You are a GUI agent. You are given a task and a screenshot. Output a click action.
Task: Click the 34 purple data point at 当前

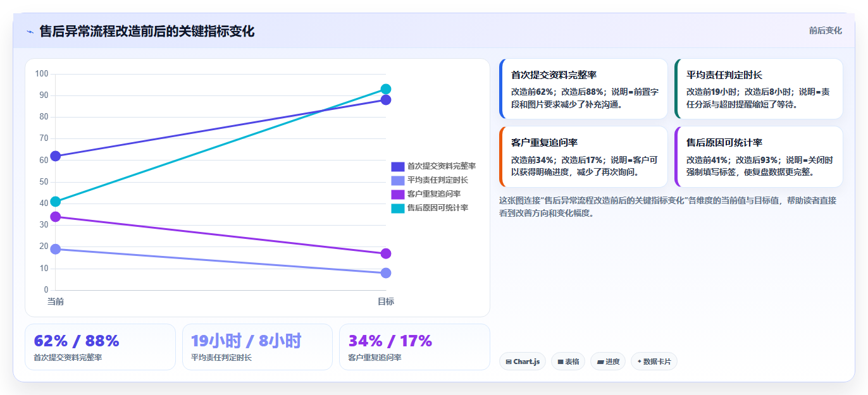(56, 217)
